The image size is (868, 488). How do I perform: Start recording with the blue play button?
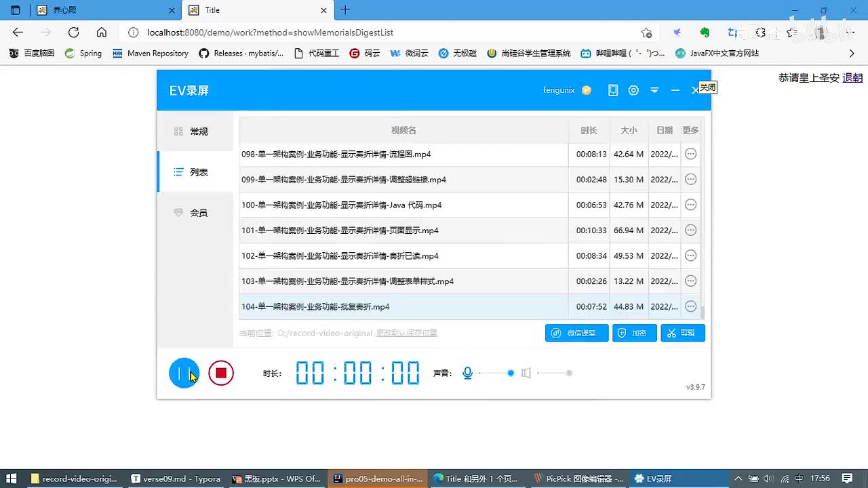[184, 373]
